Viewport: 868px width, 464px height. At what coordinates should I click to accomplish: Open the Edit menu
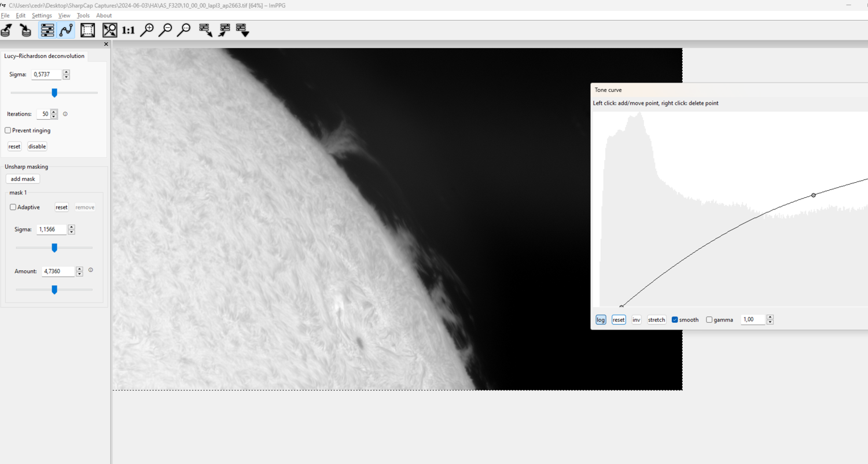tap(21, 16)
